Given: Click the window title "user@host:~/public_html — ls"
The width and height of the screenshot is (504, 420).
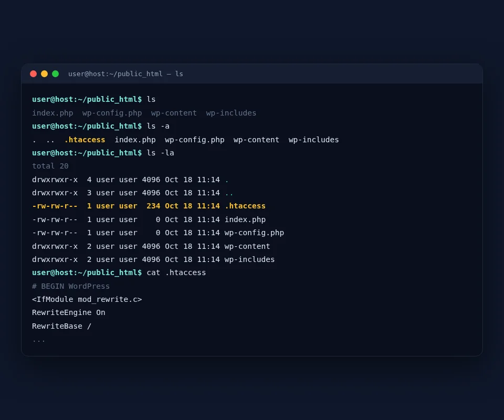Looking at the screenshot, I should coord(125,74).
